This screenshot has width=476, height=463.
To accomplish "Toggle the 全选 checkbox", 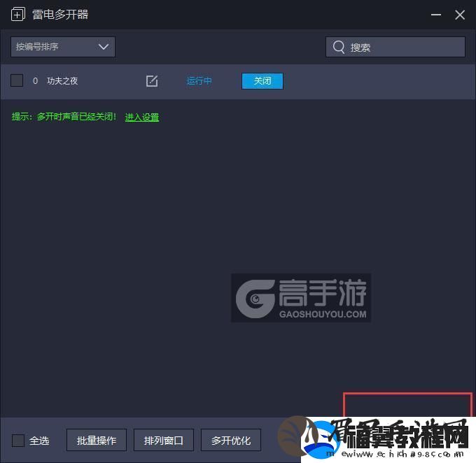I will point(18,440).
